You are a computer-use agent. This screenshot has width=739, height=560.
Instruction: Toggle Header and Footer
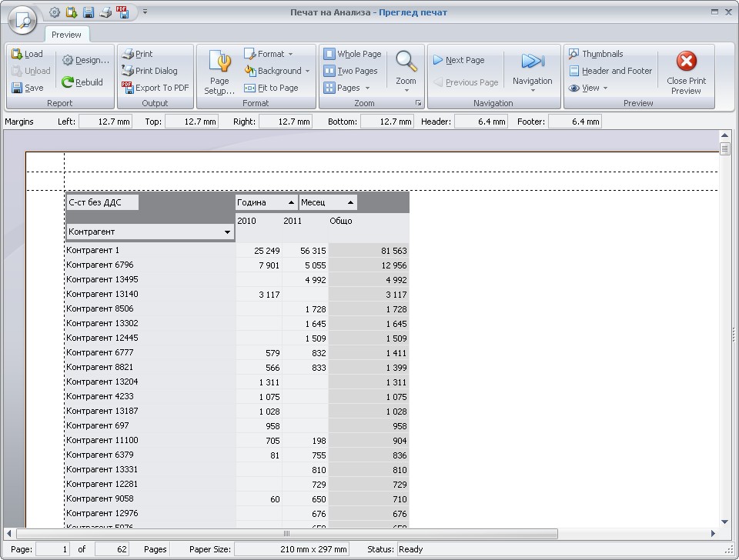(x=610, y=71)
